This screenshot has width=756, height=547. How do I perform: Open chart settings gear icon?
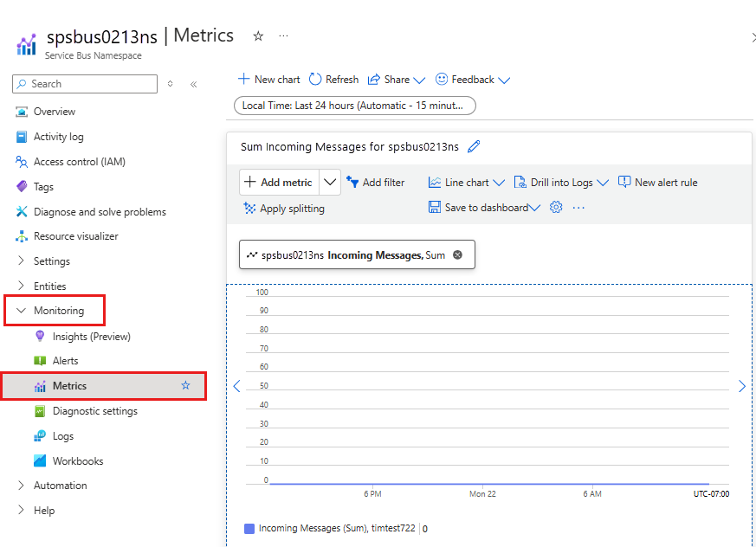556,208
